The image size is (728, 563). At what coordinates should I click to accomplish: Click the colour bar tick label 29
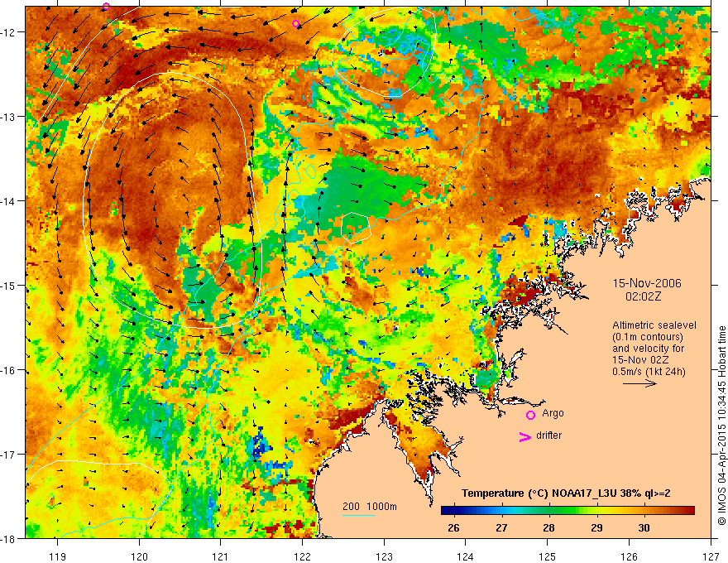pos(596,527)
